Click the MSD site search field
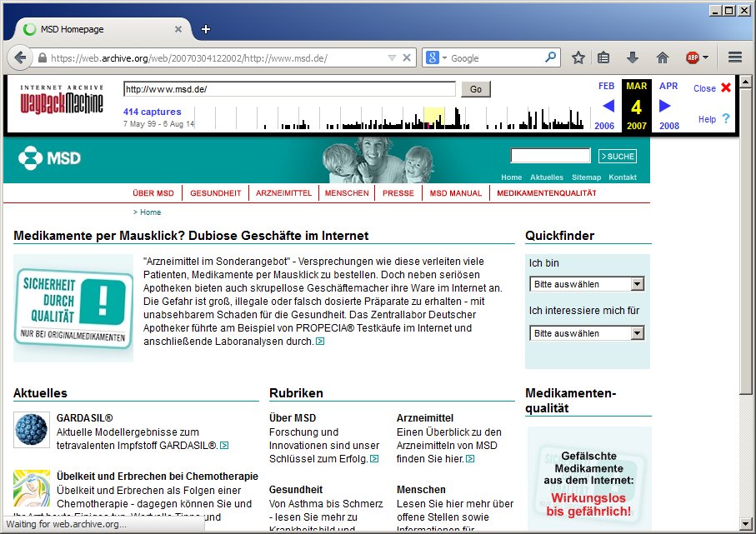Viewport: 756px width, 534px height. pos(550,156)
